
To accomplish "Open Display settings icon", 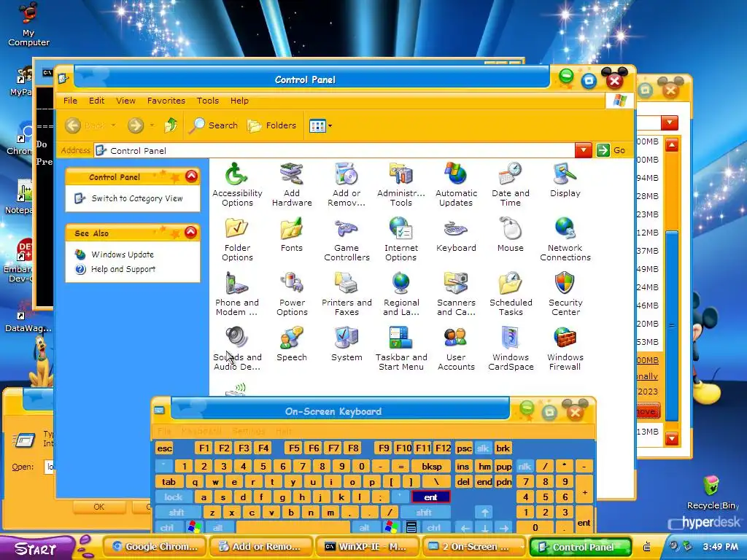I will point(565,181).
